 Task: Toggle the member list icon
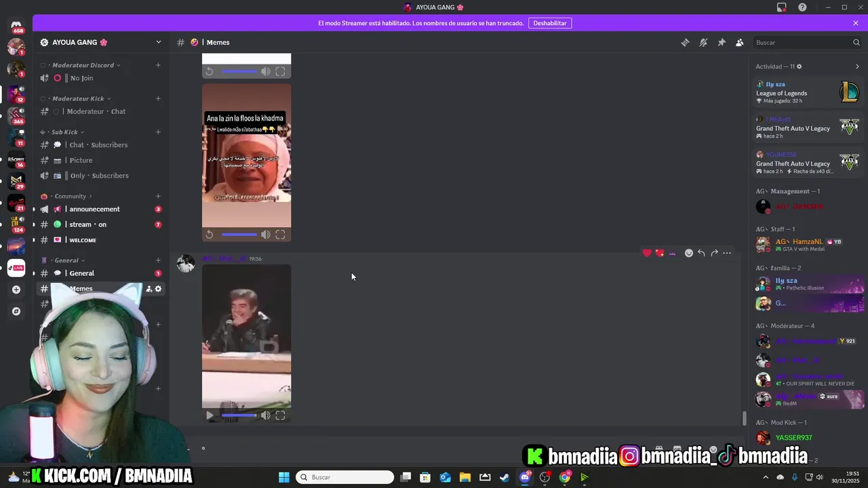739,42
